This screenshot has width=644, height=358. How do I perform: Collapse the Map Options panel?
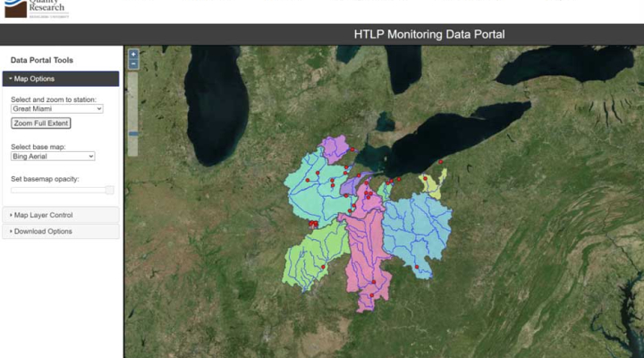60,79
